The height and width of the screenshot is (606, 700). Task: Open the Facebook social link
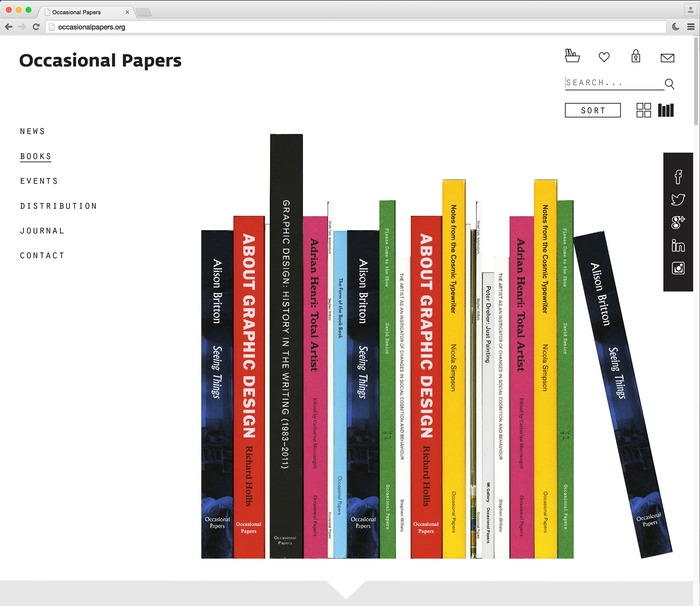pyautogui.click(x=678, y=177)
